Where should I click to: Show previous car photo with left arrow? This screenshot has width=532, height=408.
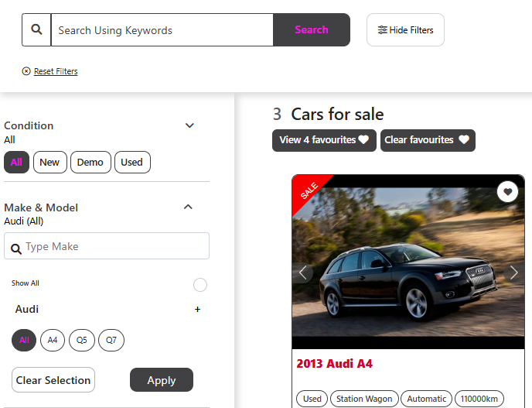coord(303,272)
